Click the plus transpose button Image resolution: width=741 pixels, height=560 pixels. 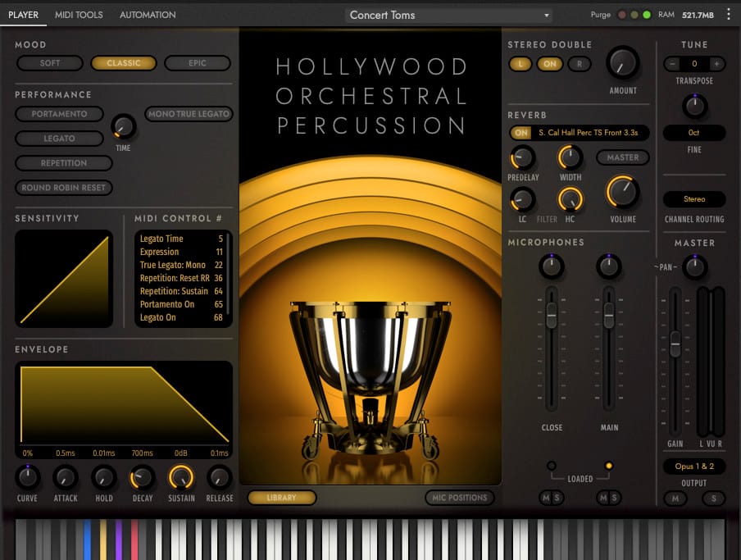click(716, 64)
